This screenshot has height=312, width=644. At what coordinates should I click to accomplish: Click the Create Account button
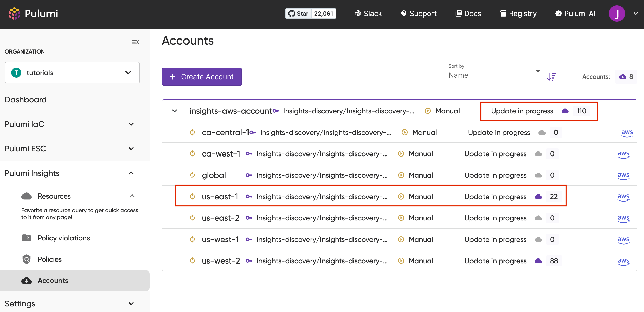(x=202, y=77)
